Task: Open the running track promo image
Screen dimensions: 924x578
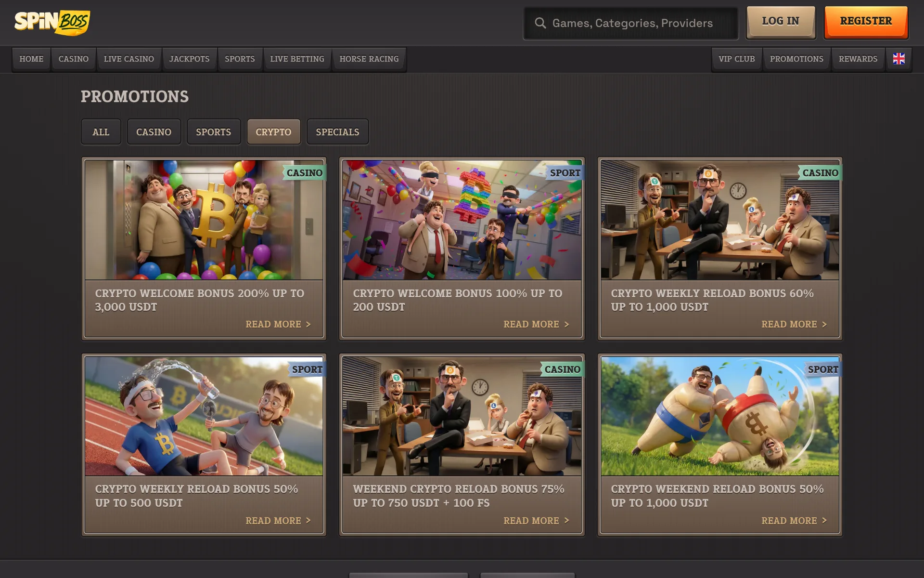Action: pos(204,416)
